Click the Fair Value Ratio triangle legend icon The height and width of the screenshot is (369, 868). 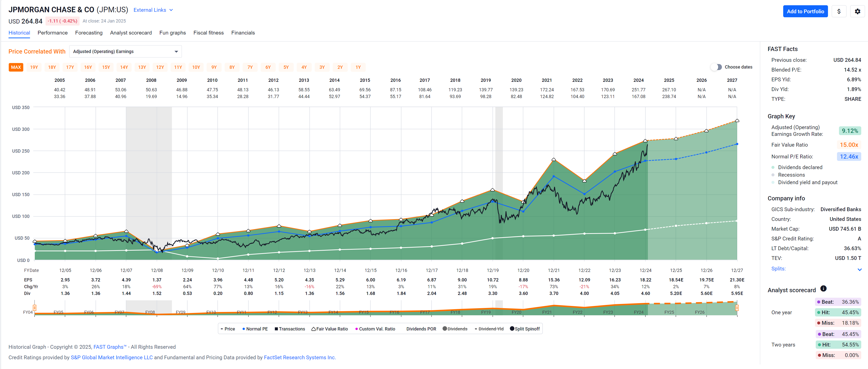[x=313, y=329]
